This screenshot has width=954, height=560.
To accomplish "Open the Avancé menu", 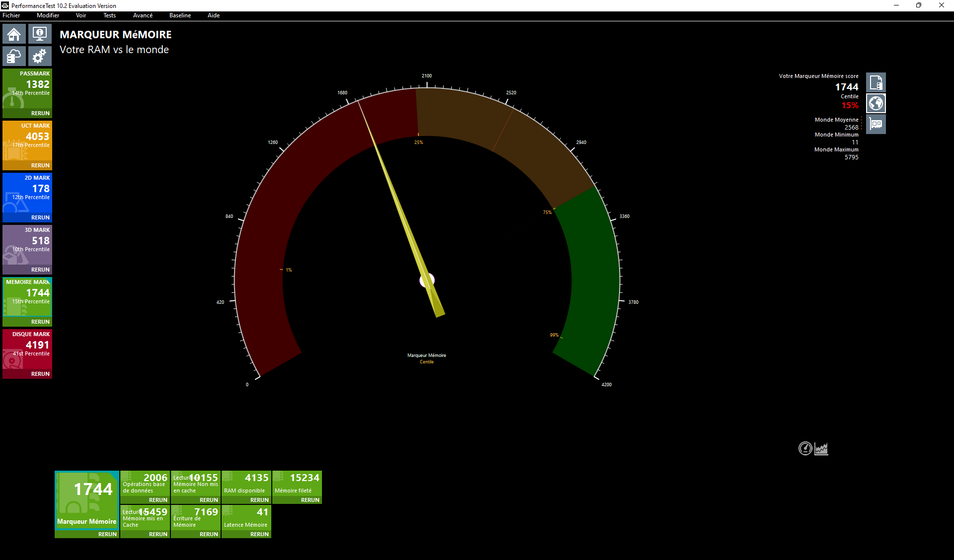I will [x=143, y=15].
